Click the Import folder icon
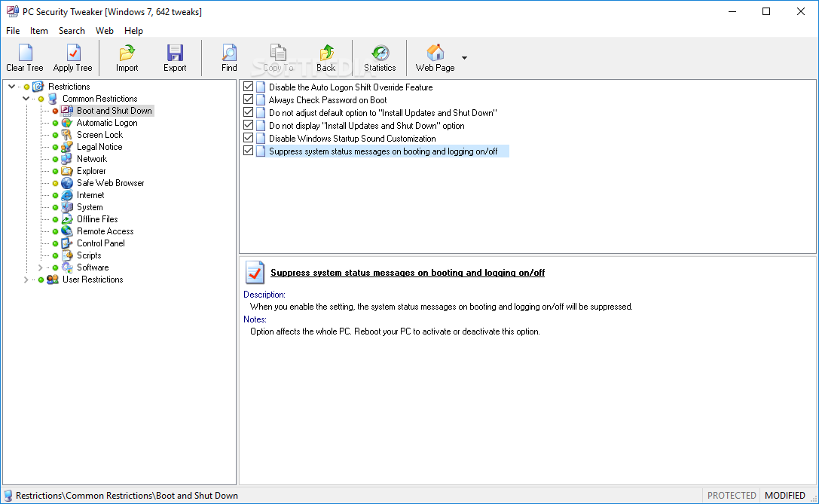This screenshot has width=819, height=504. (127, 53)
